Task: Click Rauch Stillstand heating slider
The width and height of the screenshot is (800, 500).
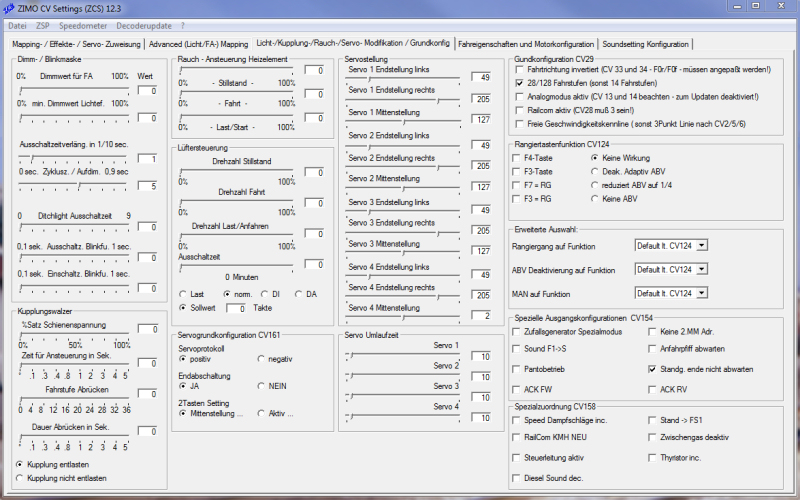Action: click(236, 69)
